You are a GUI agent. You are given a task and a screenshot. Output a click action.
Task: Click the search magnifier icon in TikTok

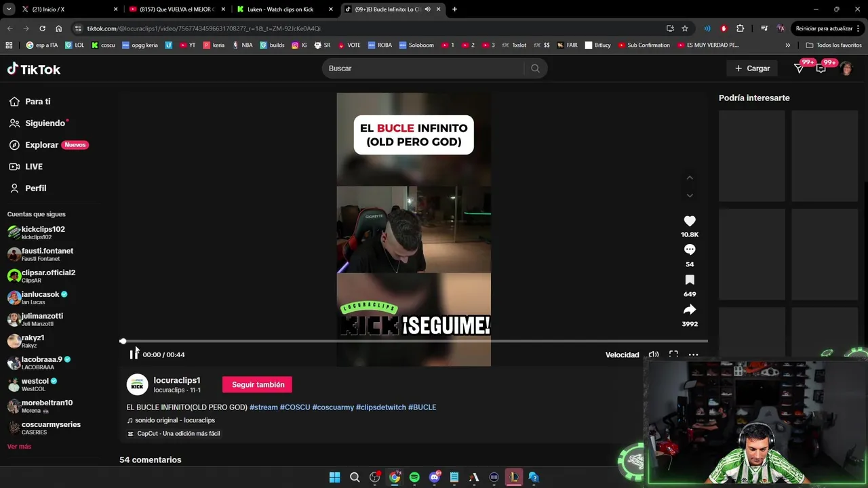(x=535, y=68)
